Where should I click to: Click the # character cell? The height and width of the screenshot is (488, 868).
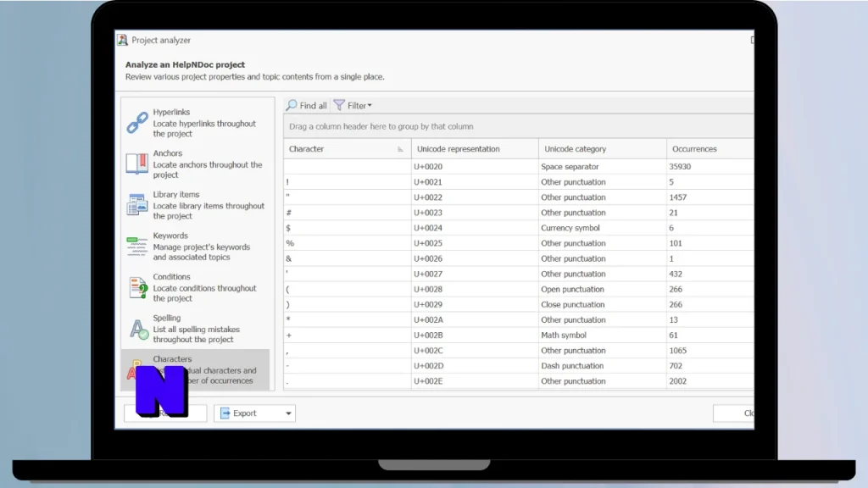tap(347, 213)
